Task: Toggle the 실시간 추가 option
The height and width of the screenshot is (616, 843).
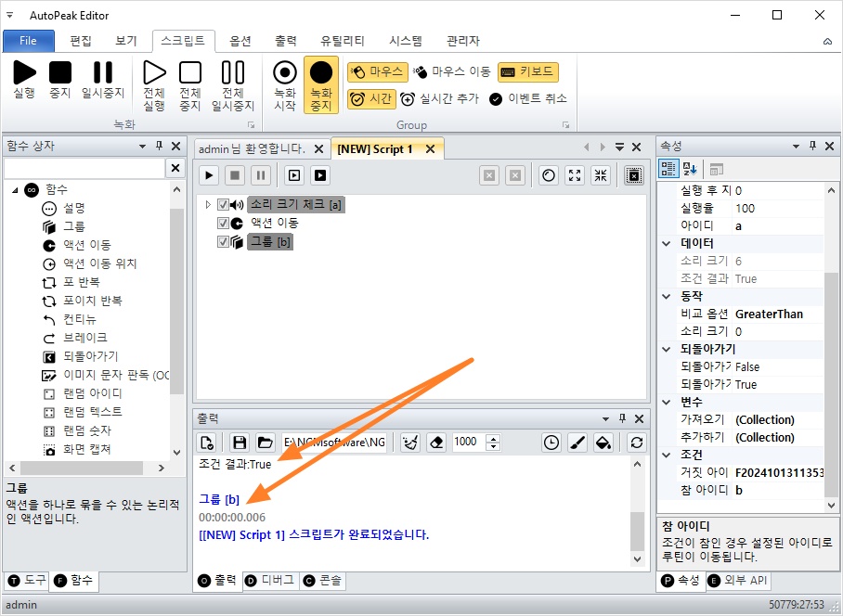Action: pos(440,99)
